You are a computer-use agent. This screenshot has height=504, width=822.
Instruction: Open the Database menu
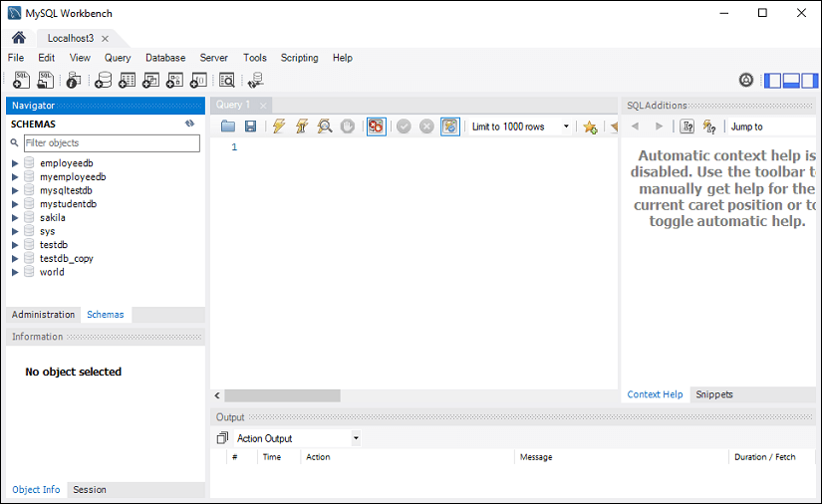(165, 58)
